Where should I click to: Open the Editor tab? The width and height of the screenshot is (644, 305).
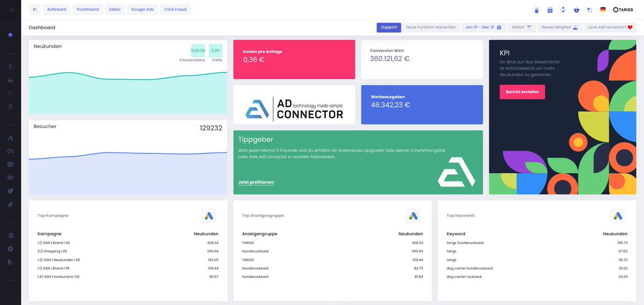click(115, 9)
